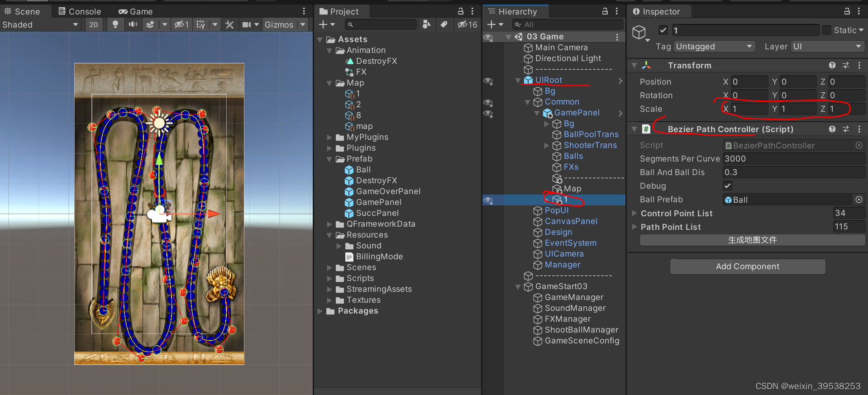Open UIRoot prefab via arrow
This screenshot has height=395, width=868.
pyautogui.click(x=620, y=81)
